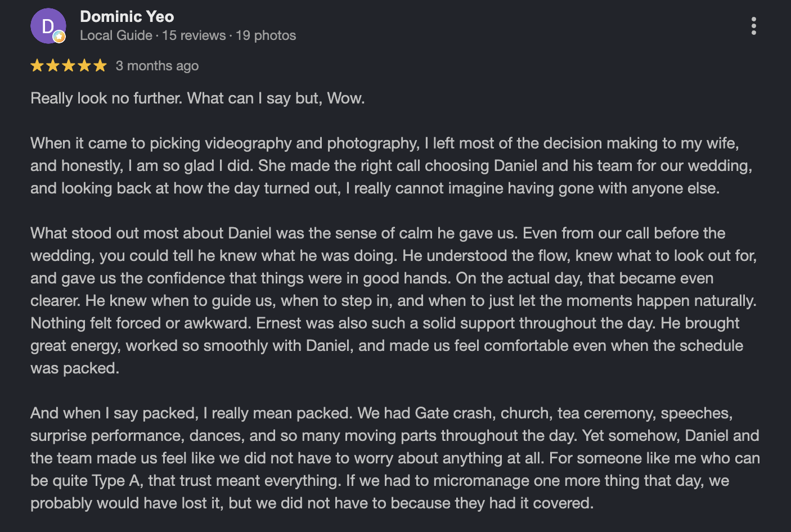Viewport: 791px width, 532px height.
Task: Click the paragraph starting "What stood out most"
Action: (x=394, y=300)
